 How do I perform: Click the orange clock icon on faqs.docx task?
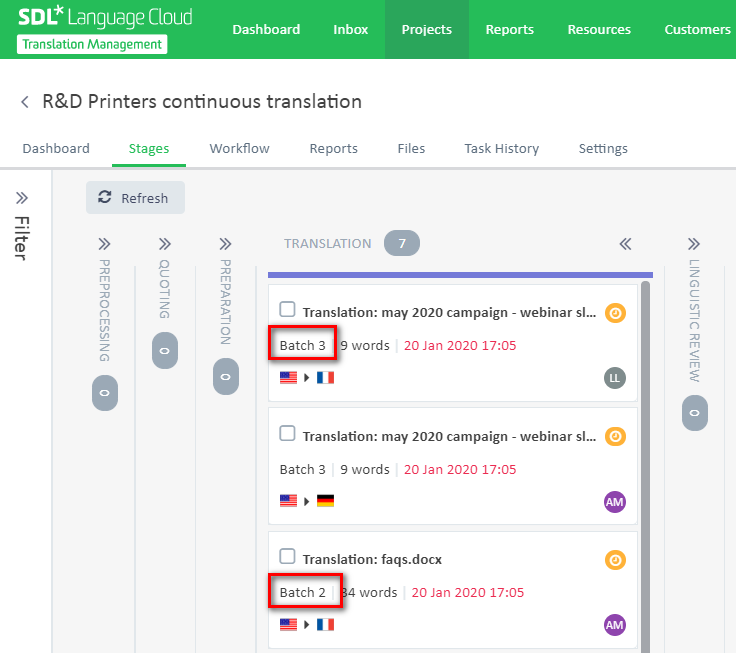pyautogui.click(x=615, y=560)
